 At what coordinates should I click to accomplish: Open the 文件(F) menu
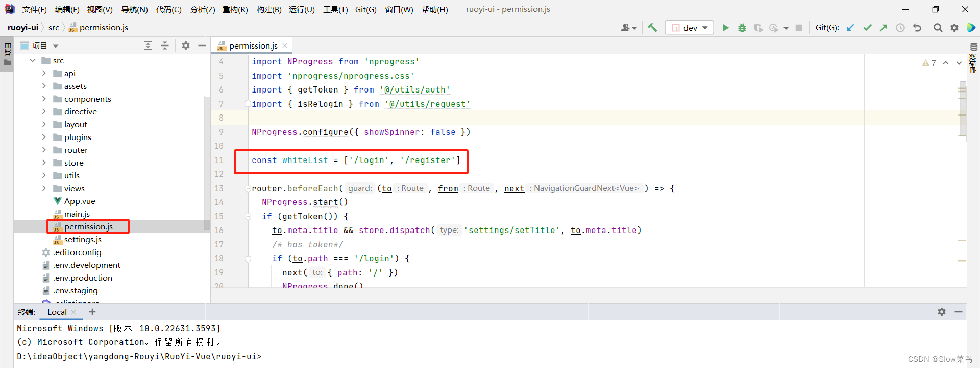34,9
